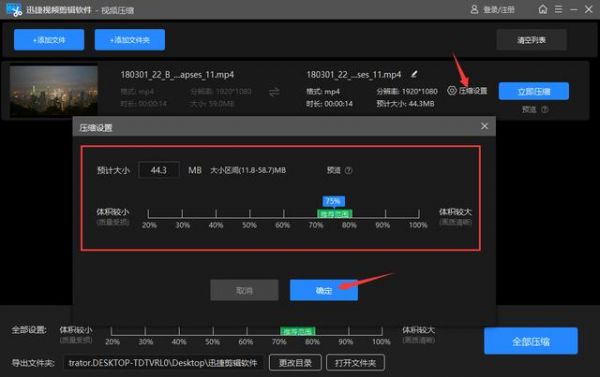Close the 压缩设置 dialog

(x=484, y=126)
